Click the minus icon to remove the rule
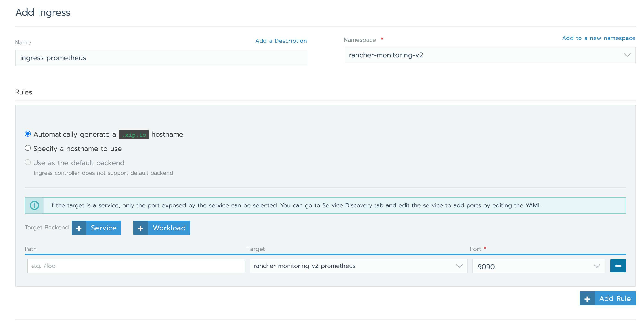Image resolution: width=644 pixels, height=322 pixels. tap(618, 266)
